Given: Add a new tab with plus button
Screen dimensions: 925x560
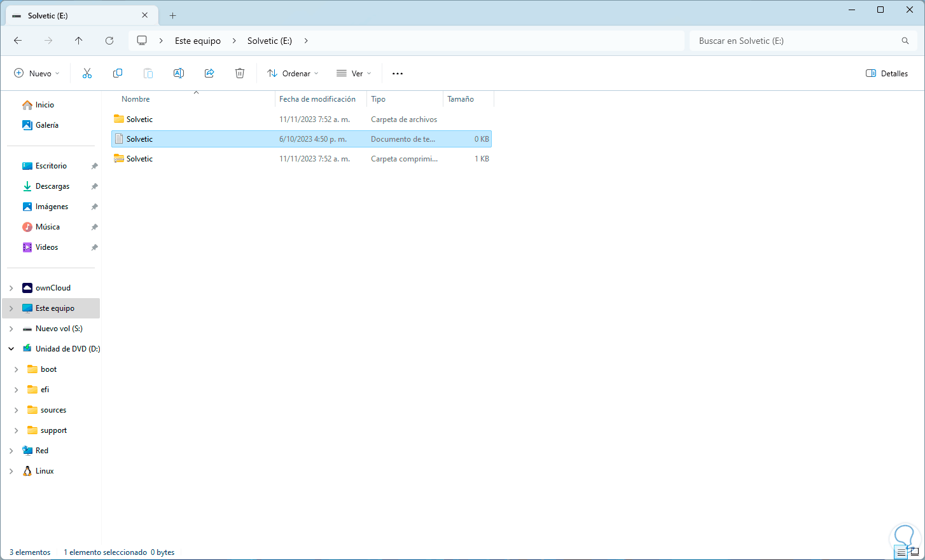Looking at the screenshot, I should [x=173, y=15].
